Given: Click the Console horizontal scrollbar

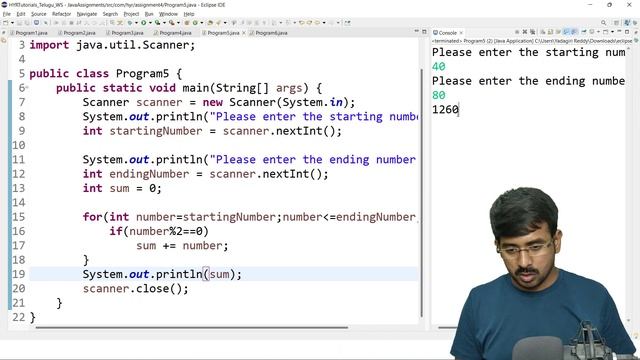Looking at the screenshot, I should [x=448, y=327].
